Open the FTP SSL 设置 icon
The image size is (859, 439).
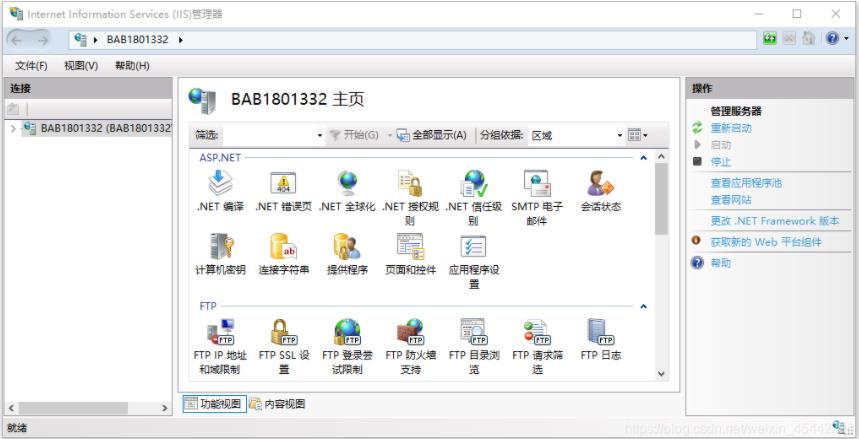coord(283,331)
